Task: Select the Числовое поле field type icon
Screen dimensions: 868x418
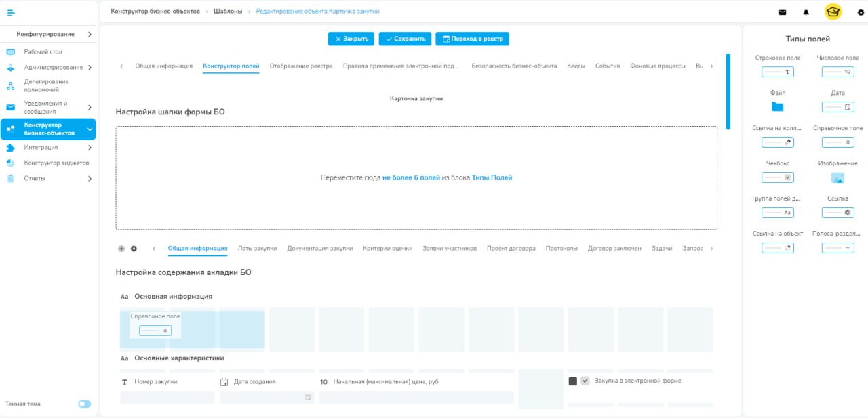Action: click(838, 72)
